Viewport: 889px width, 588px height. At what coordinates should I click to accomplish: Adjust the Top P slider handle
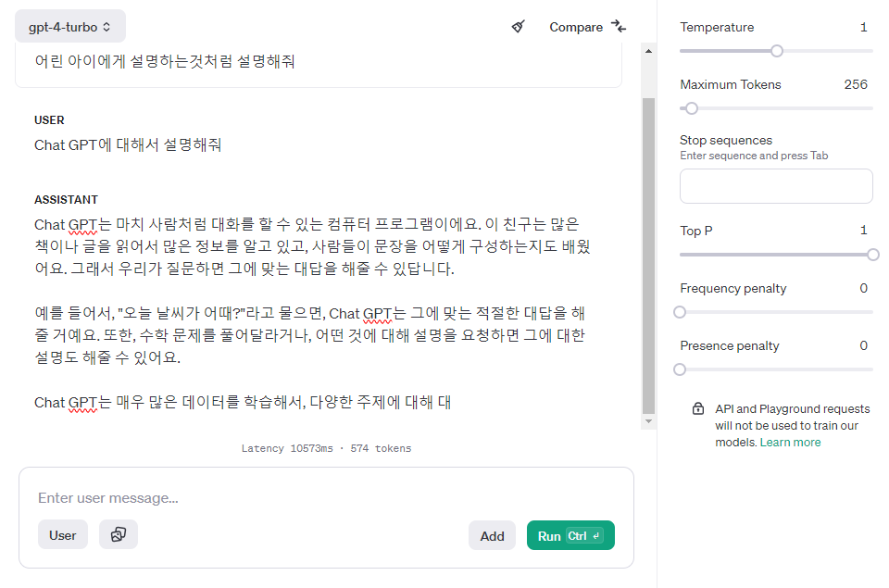coord(873,255)
